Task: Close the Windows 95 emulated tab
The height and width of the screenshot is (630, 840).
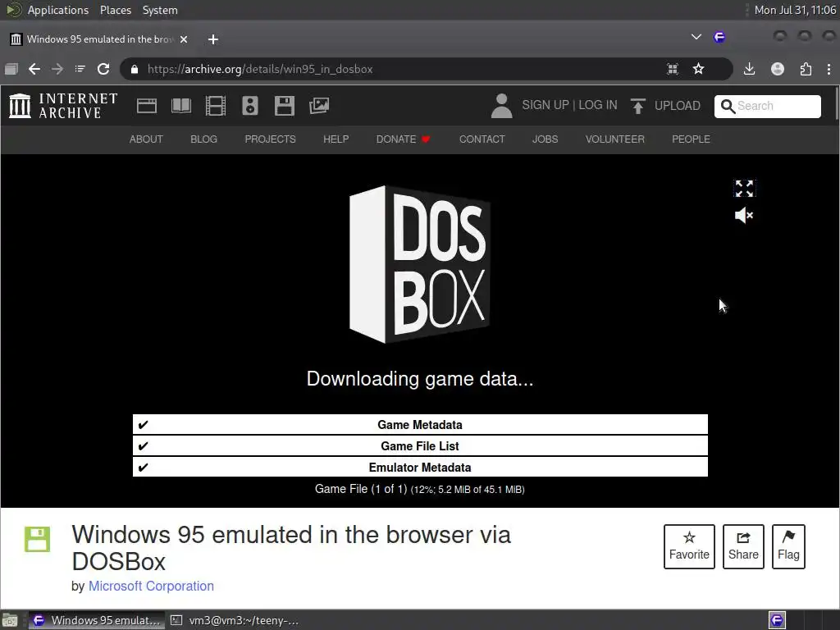Action: (184, 39)
